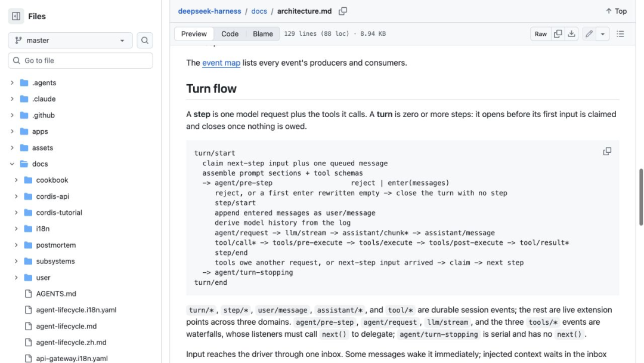
Task: Select the file size text 8.94 KB
Action: [373, 33]
